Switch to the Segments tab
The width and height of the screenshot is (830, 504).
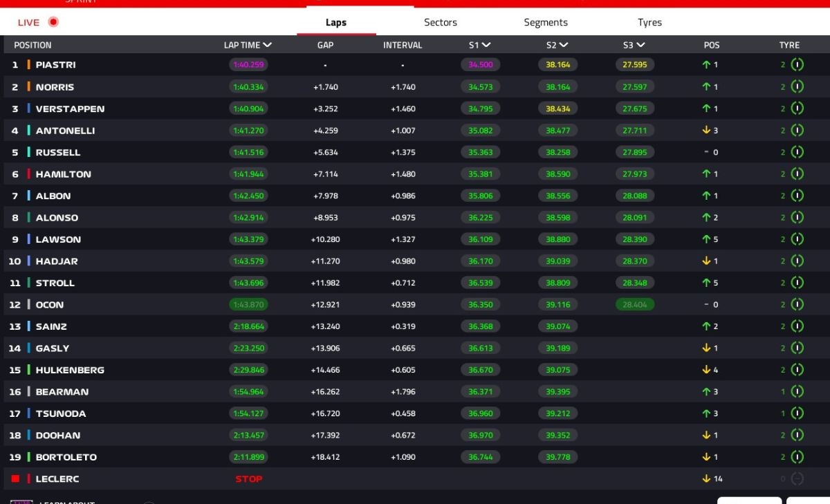click(546, 22)
